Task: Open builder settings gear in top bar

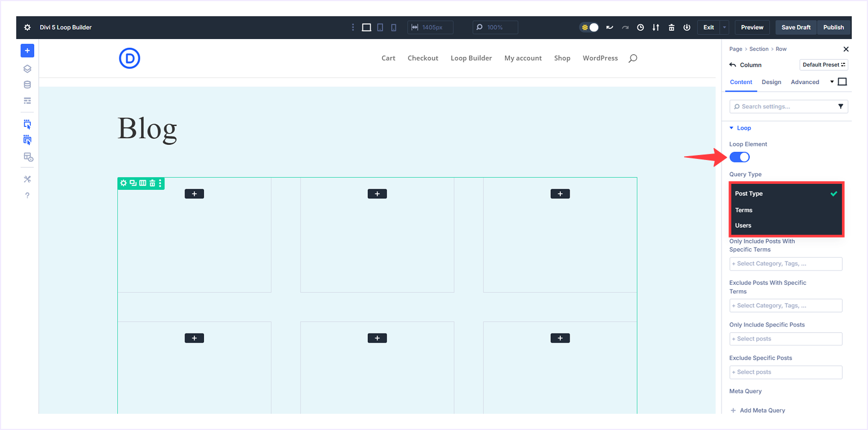Action: point(27,27)
